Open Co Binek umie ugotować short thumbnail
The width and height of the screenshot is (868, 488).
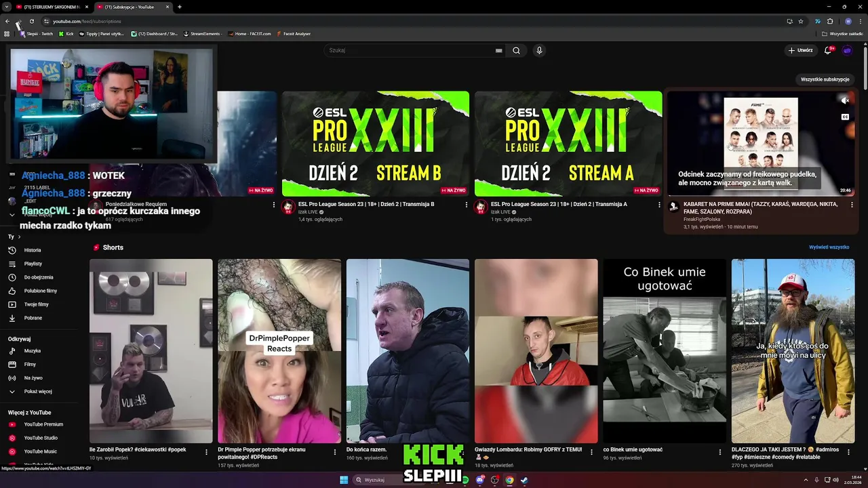(665, 351)
